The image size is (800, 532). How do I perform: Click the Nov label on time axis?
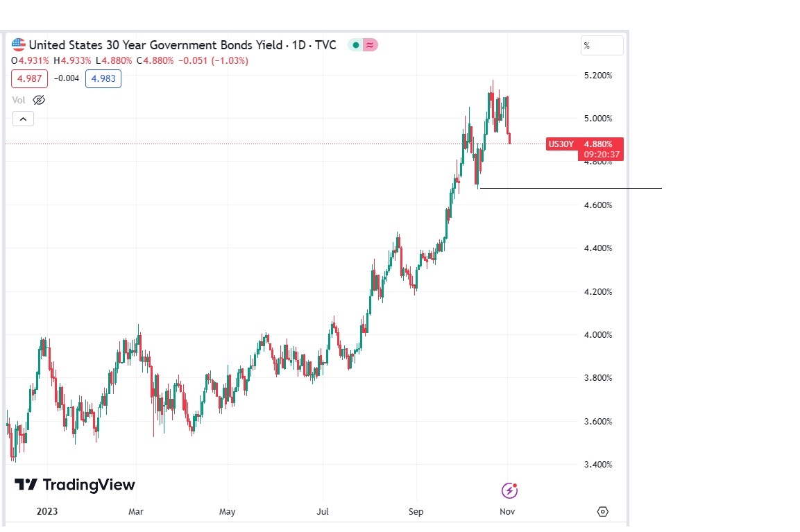(x=507, y=512)
